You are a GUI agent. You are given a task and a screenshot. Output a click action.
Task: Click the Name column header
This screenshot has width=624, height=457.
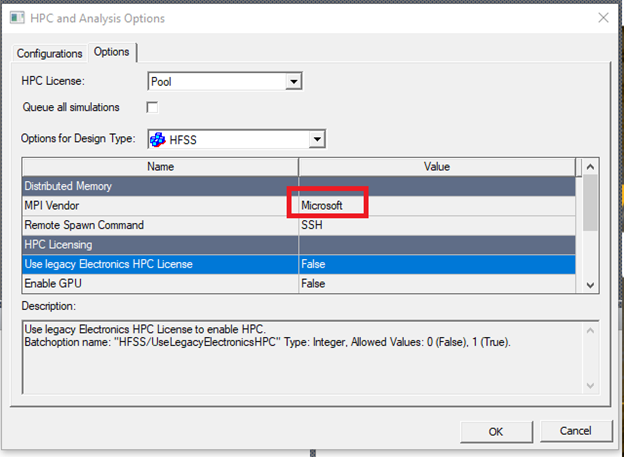pos(160,167)
